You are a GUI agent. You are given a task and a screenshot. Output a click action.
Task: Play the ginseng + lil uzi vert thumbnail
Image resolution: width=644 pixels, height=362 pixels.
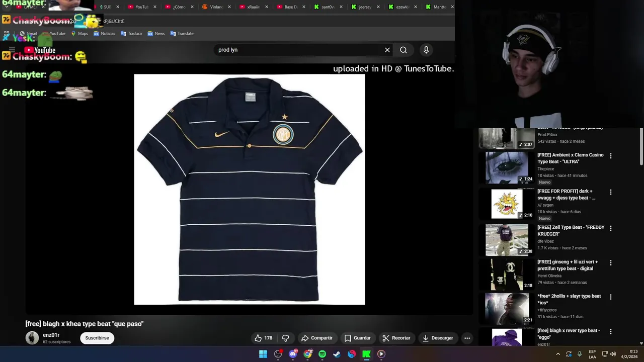coord(507,275)
